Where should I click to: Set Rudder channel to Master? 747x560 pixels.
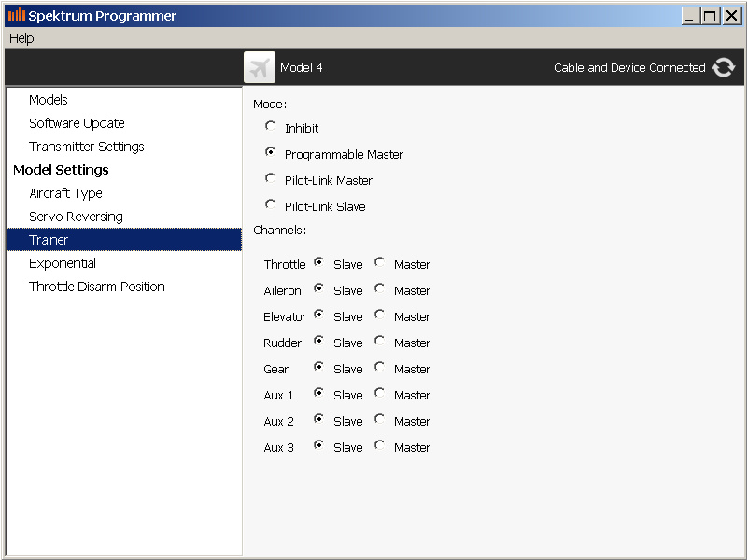pos(379,341)
